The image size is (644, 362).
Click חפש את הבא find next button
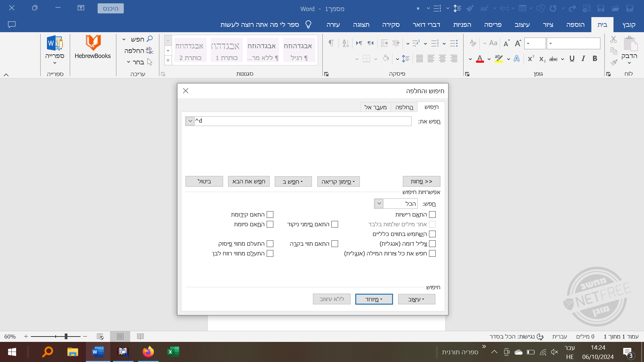coord(249,182)
